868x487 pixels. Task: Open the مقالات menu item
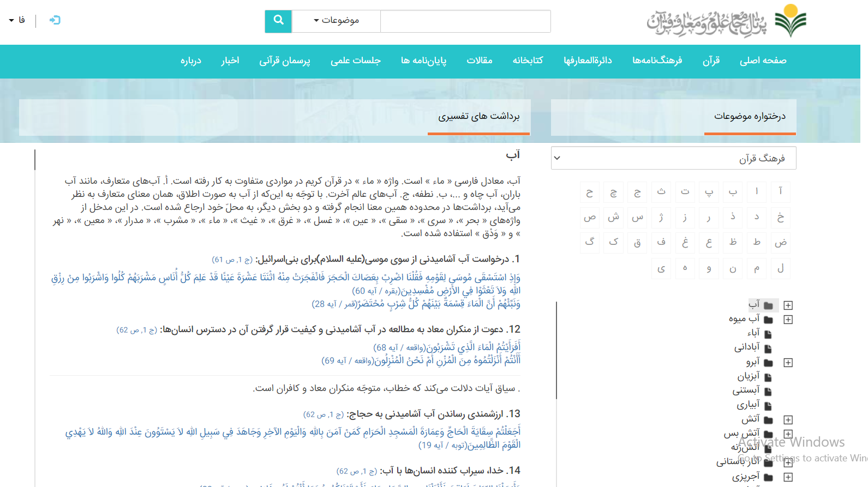479,61
